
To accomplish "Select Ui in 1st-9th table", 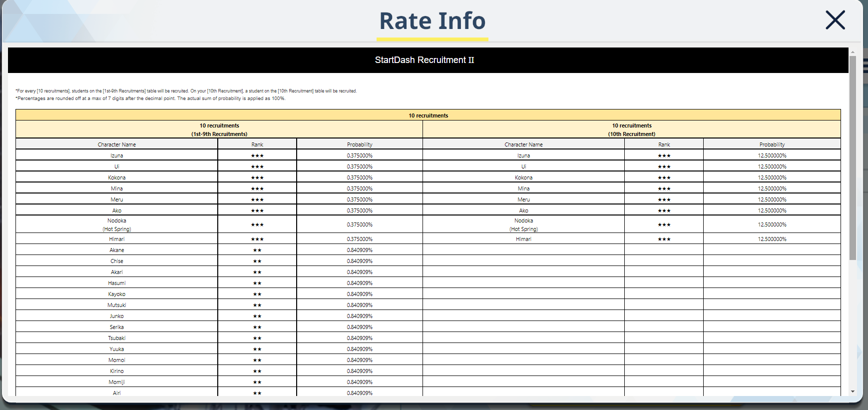I will (x=117, y=166).
